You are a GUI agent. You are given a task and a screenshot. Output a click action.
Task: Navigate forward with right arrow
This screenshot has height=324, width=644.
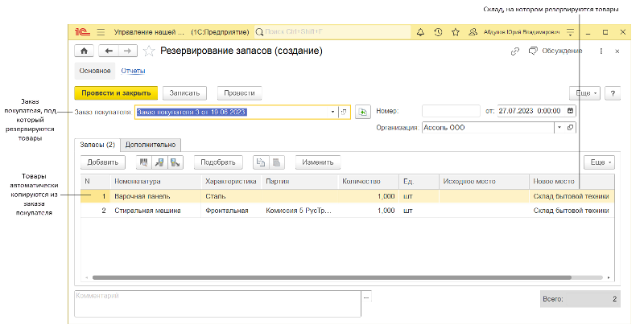pyautogui.click(x=128, y=51)
